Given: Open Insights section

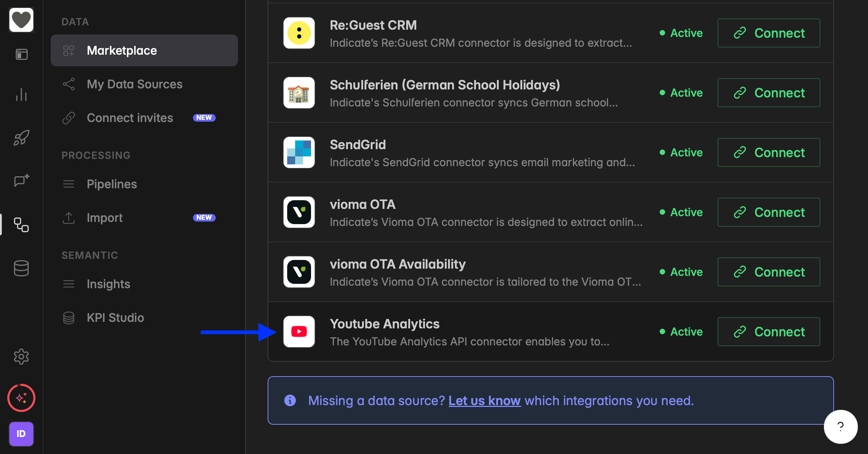Looking at the screenshot, I should [144, 284].
